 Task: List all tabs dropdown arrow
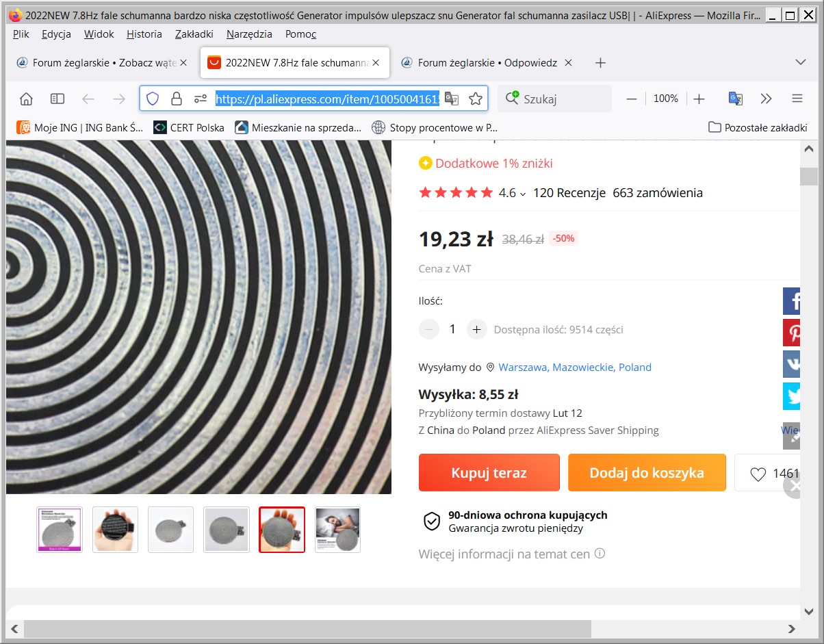(x=801, y=62)
